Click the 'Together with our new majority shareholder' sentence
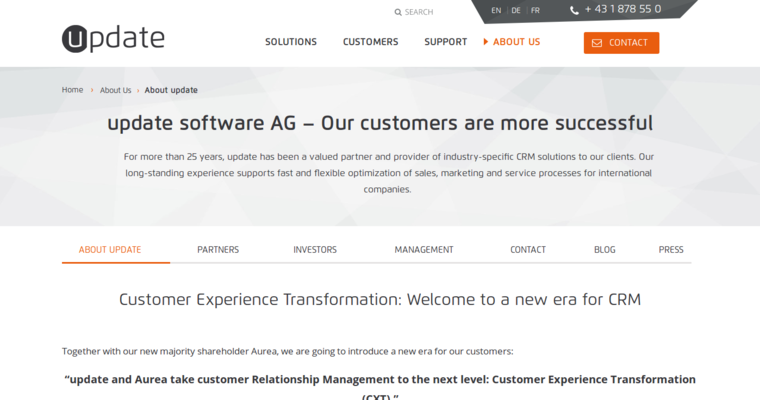Viewport: 760px width, 400px height. tap(287, 351)
